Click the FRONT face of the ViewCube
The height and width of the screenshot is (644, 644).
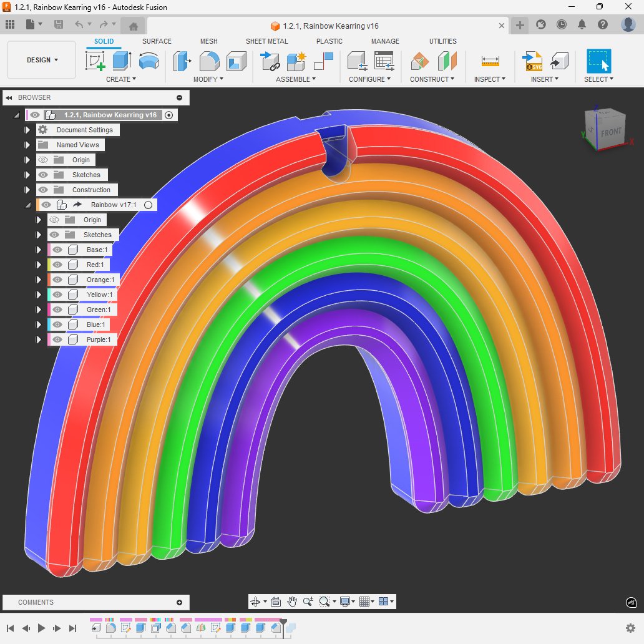(610, 133)
